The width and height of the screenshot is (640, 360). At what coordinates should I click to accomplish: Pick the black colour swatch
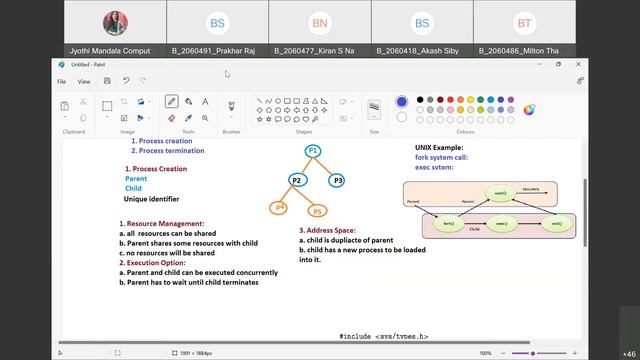click(420, 100)
